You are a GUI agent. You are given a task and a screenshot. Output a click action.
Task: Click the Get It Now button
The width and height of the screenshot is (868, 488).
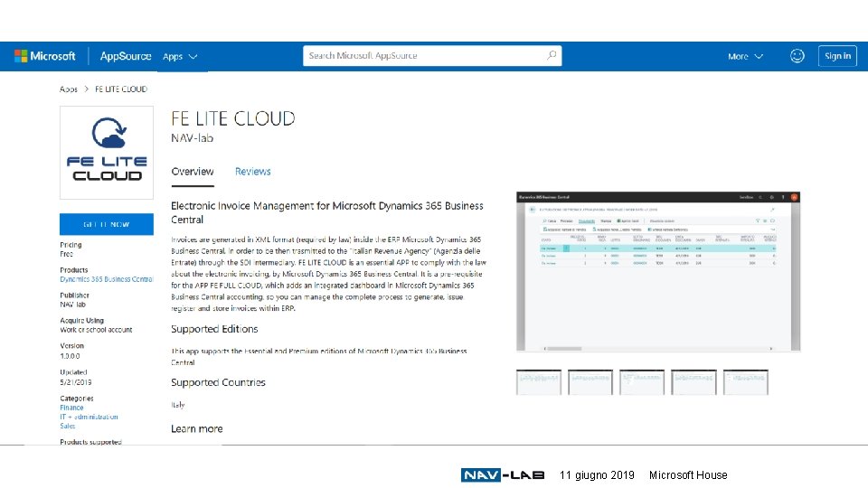point(107,224)
